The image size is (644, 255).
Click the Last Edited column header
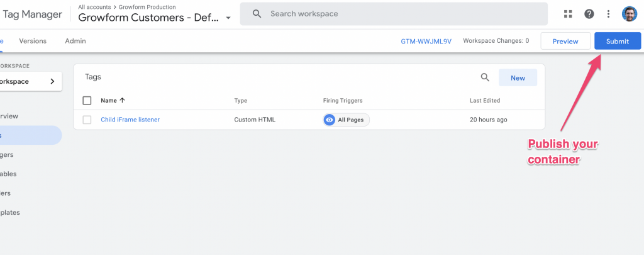(485, 100)
